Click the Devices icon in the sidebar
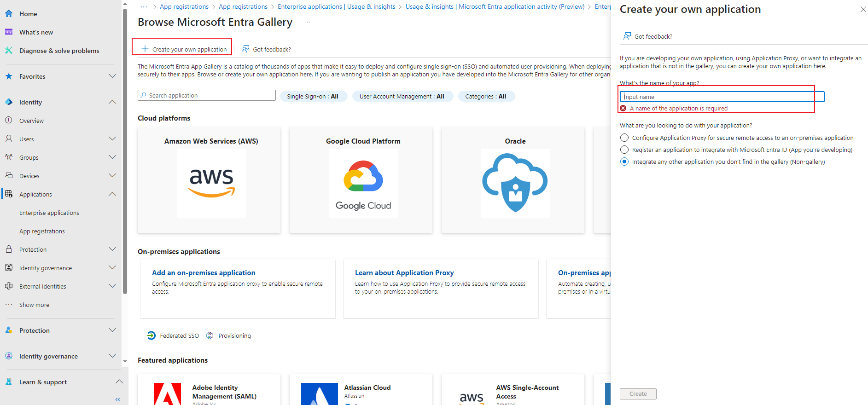868x405 pixels. click(x=9, y=176)
